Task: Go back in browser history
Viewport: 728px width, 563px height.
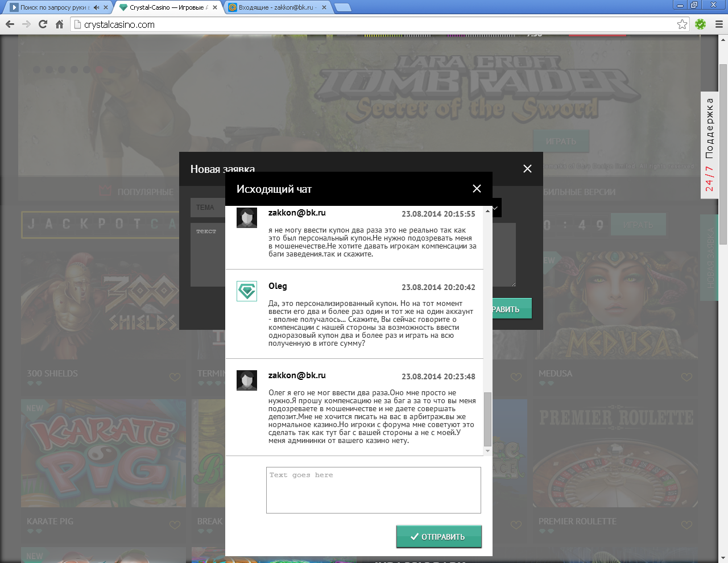Action: point(10,24)
